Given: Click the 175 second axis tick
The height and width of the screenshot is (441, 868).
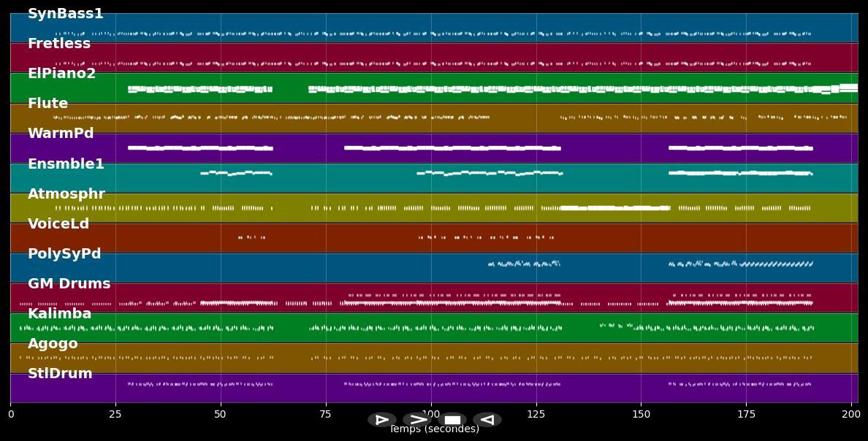Looking at the screenshot, I should [746, 415].
